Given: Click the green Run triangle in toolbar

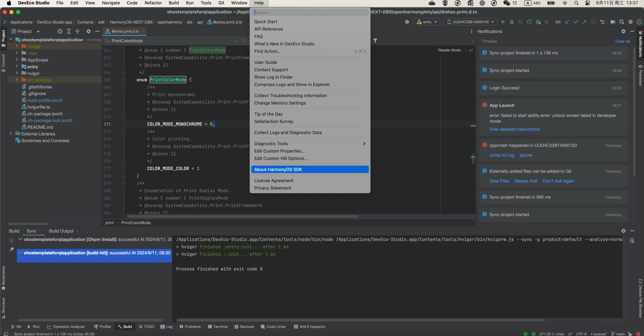Looking at the screenshot, I should (503, 22).
